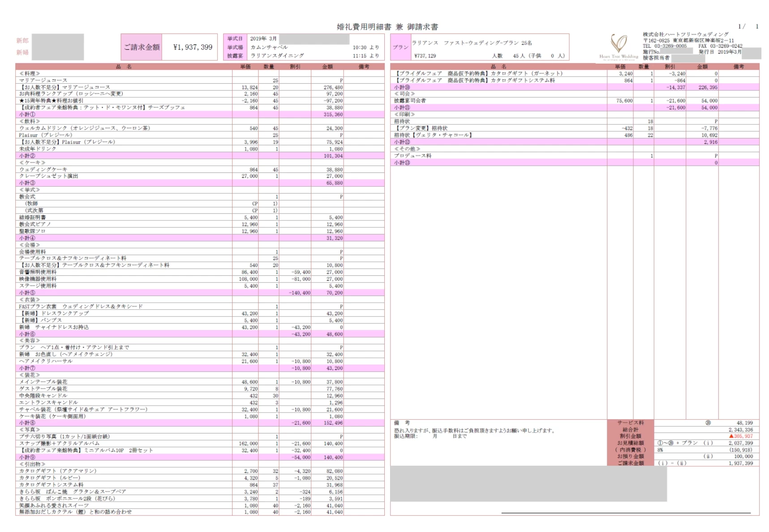
Task: Click the Heart Tree Wedding logo
Action: pyautogui.click(x=619, y=47)
